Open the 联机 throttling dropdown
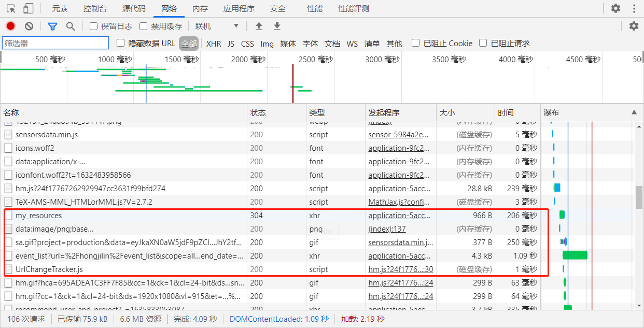 217,26
